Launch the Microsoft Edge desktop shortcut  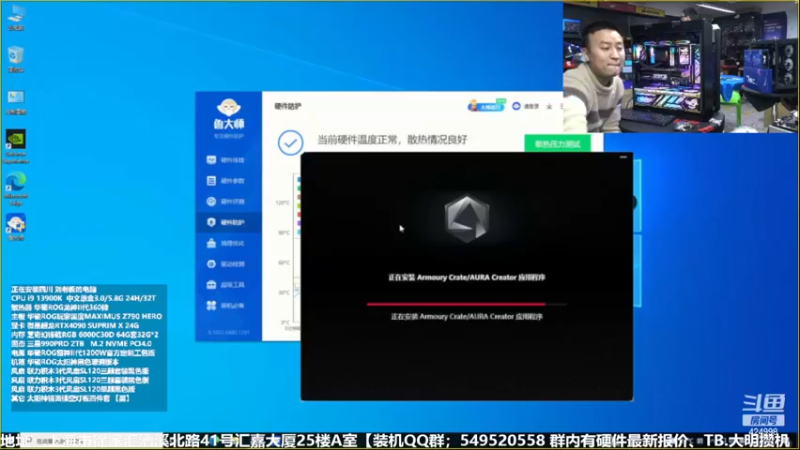pyautogui.click(x=16, y=189)
